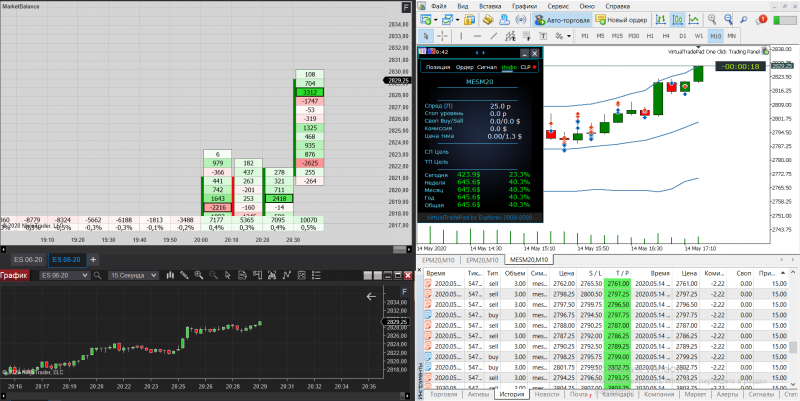Select the drawing pencil icon in График
The image size is (800, 401).
[184, 275]
